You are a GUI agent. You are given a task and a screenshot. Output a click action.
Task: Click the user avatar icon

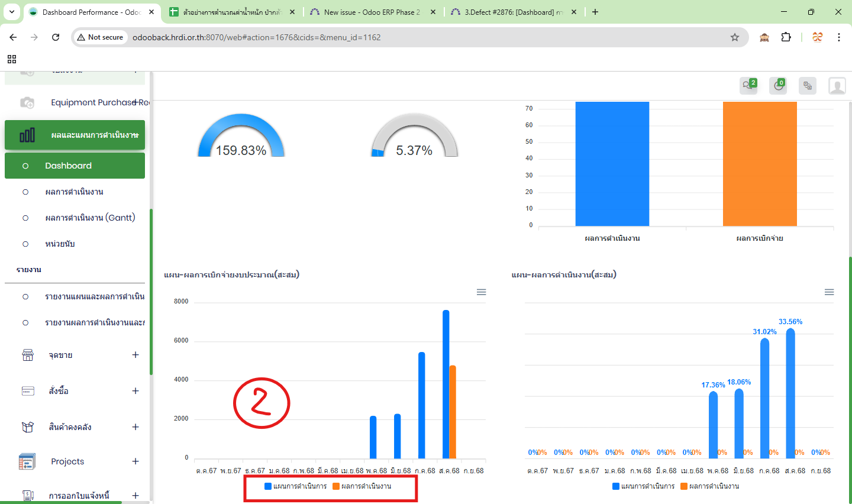pyautogui.click(x=837, y=86)
